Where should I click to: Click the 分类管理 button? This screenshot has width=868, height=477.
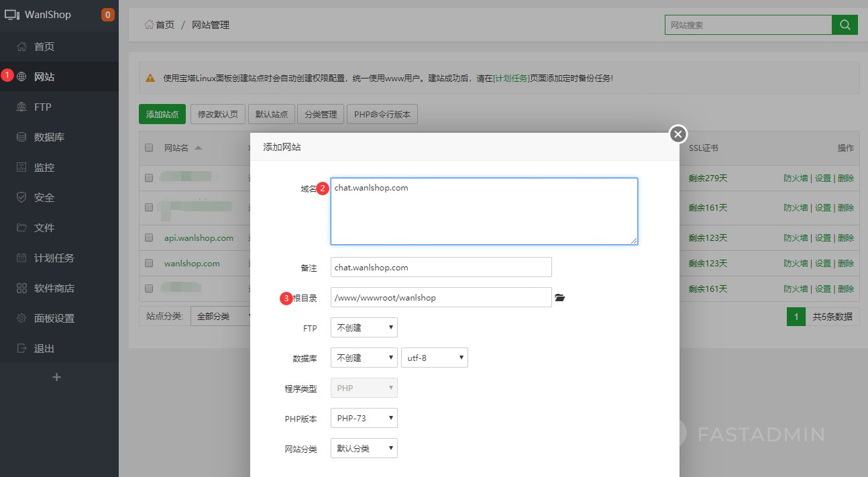click(321, 115)
